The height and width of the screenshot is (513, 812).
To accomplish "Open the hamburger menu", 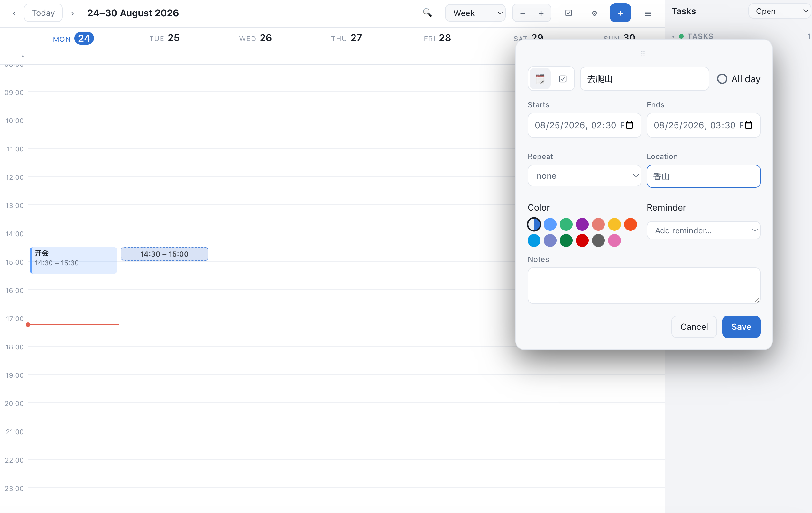I will click(647, 14).
